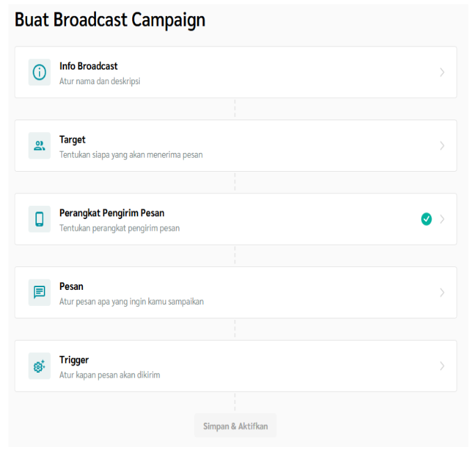
Task: Click 'Atur kapan pesan akan dikirim' text
Action: (110, 375)
